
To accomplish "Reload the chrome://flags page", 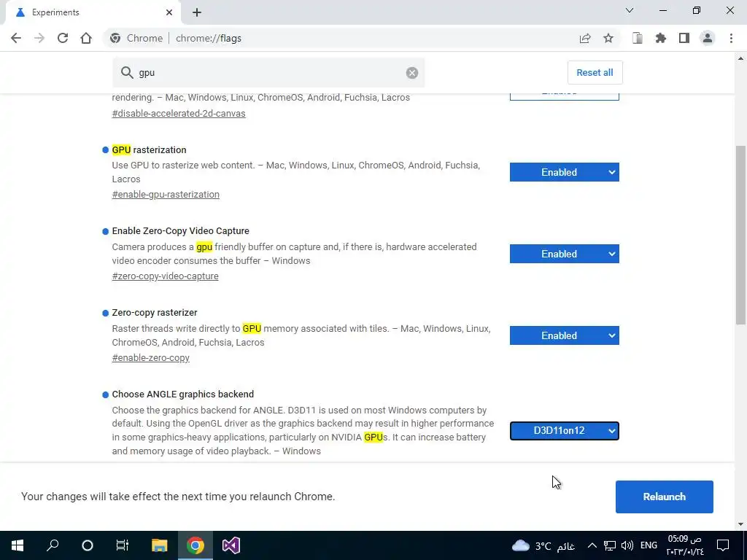I will pos(63,38).
